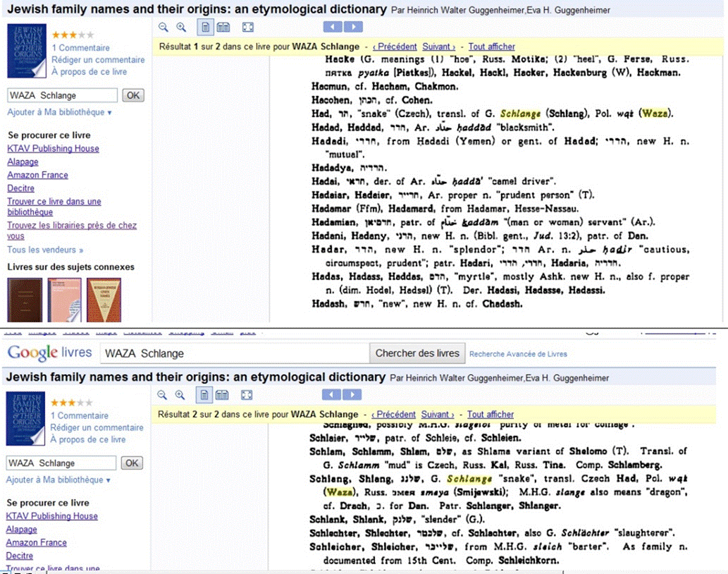This screenshot has width=728, height=574.
Task: Focus sidebar search field in Résultat 1 page
Action: [62, 96]
